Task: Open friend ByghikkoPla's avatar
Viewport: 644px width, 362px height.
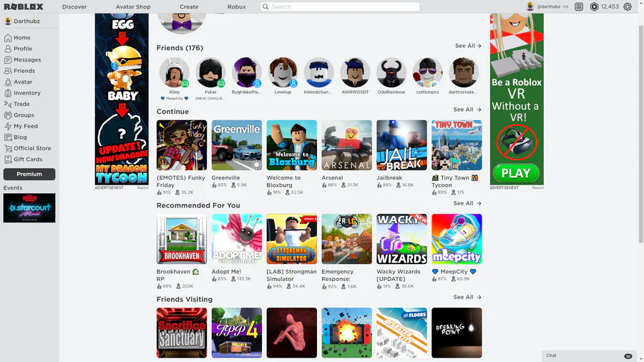Action: [247, 73]
